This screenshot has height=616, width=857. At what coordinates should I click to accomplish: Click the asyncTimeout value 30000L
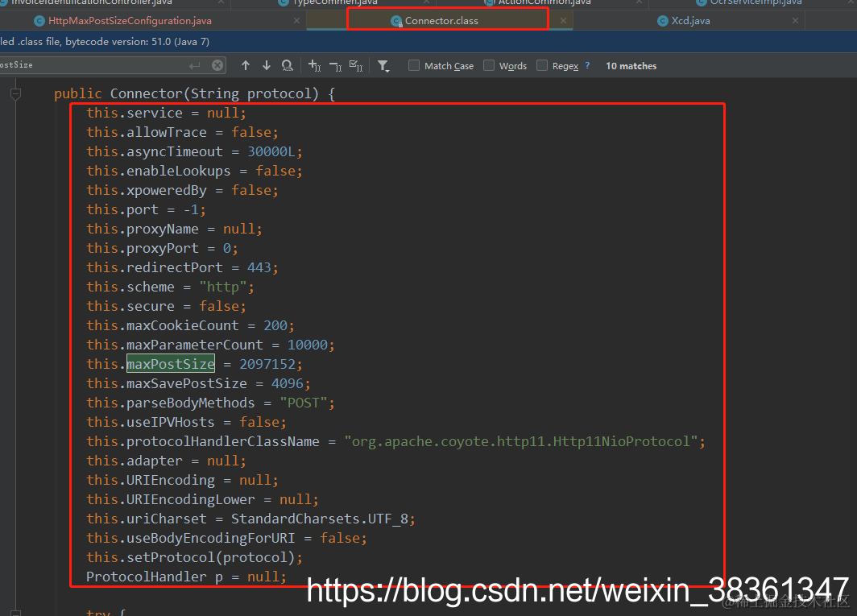pos(271,151)
